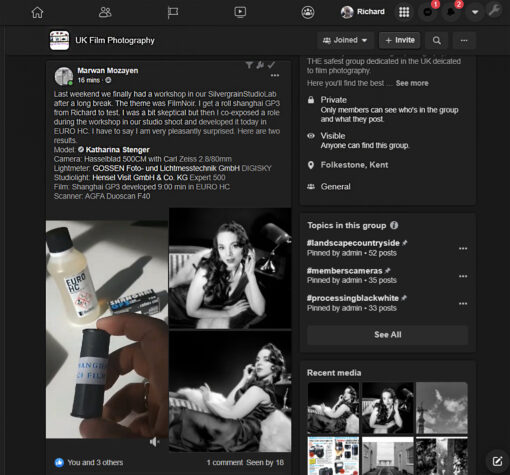
Task: Open group more options ellipsis button
Action: tap(464, 40)
